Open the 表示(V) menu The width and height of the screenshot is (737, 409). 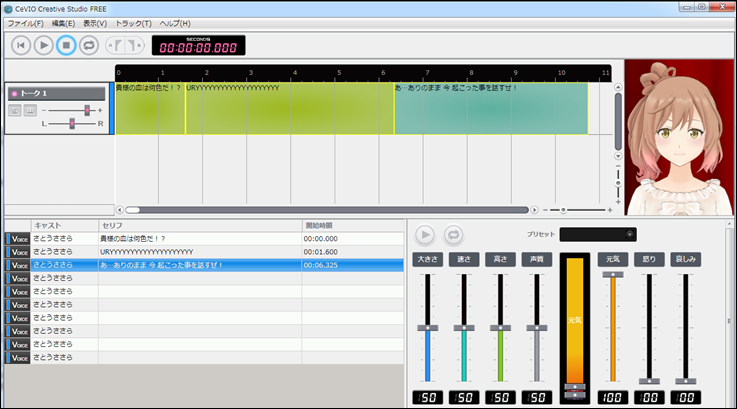pos(95,24)
